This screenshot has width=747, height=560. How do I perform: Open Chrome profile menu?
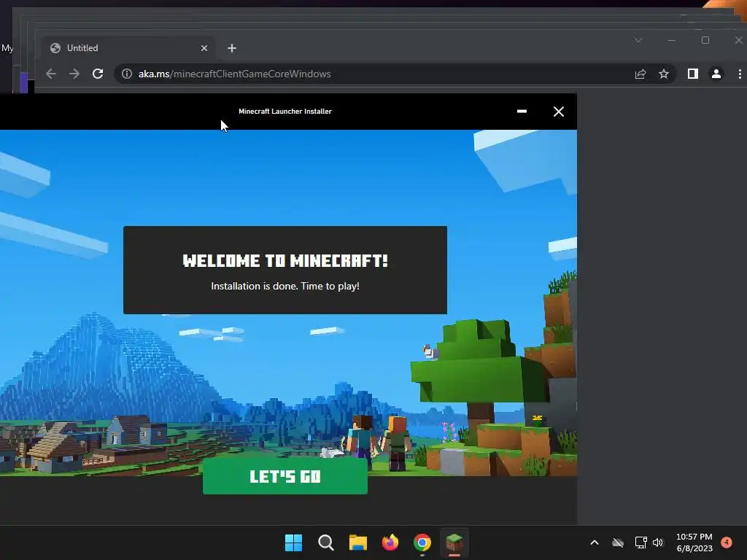pyautogui.click(x=716, y=74)
